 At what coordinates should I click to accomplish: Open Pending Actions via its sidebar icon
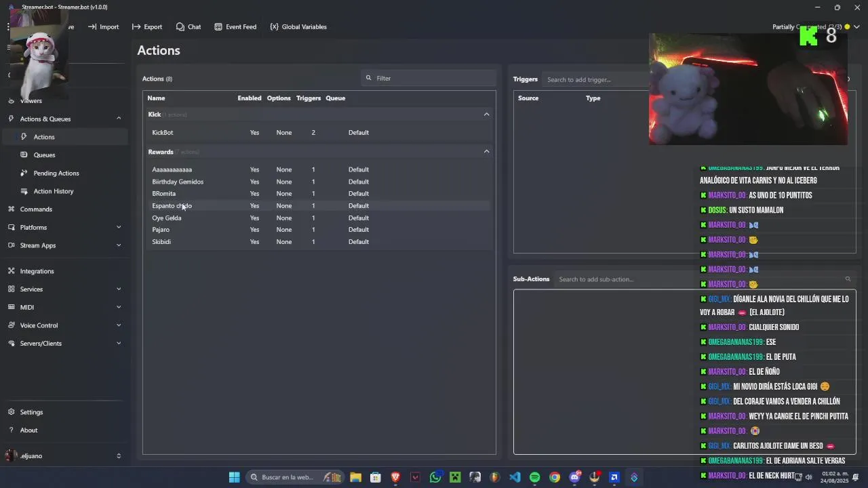(24, 173)
